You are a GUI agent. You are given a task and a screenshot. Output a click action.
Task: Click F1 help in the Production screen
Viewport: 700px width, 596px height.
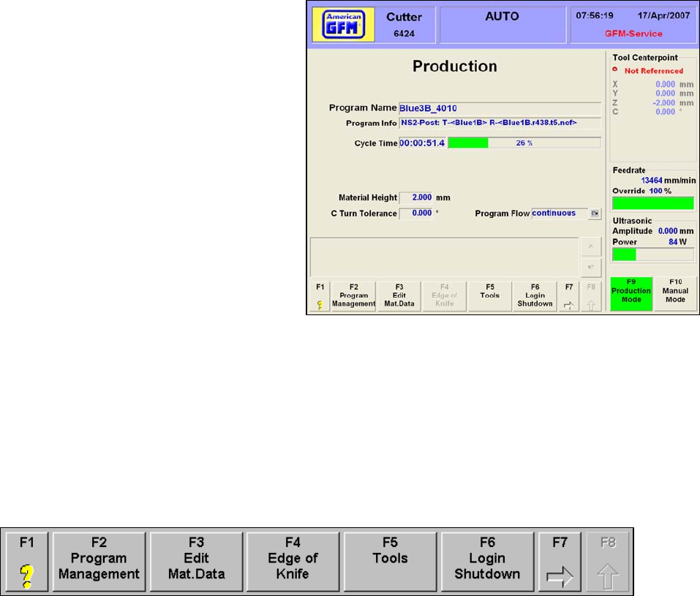pos(320,296)
